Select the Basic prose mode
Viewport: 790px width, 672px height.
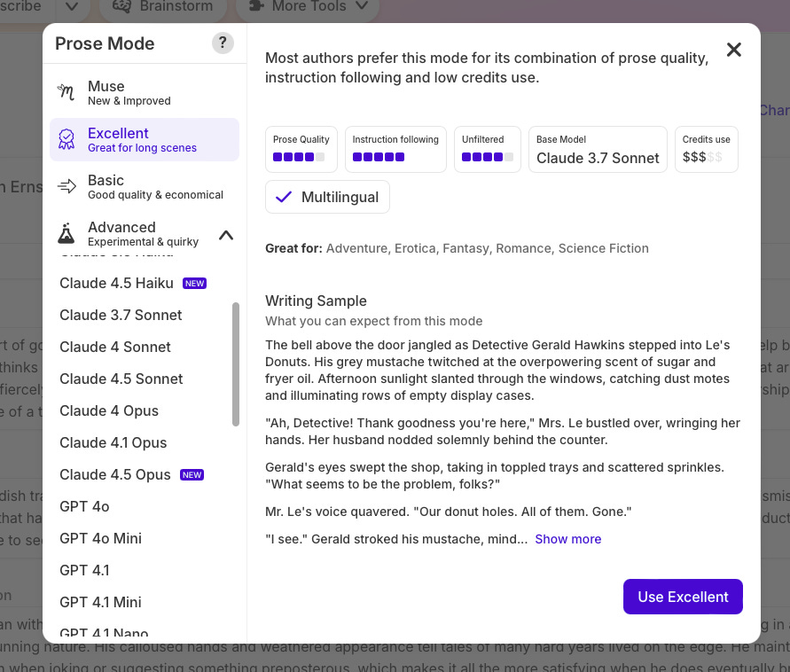pos(145,187)
